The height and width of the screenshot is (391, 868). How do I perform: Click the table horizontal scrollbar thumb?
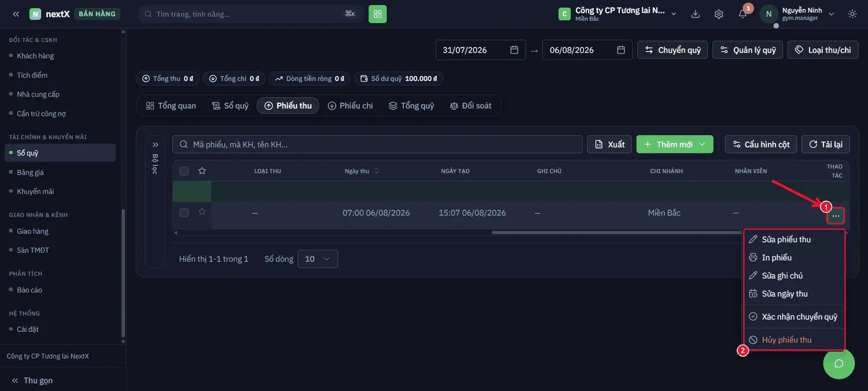[617, 233]
